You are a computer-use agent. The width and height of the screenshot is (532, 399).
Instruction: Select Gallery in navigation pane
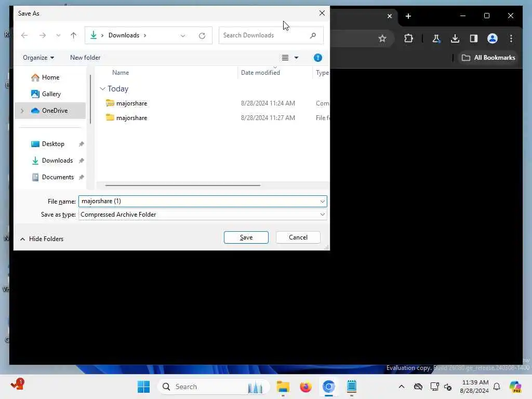(x=51, y=94)
